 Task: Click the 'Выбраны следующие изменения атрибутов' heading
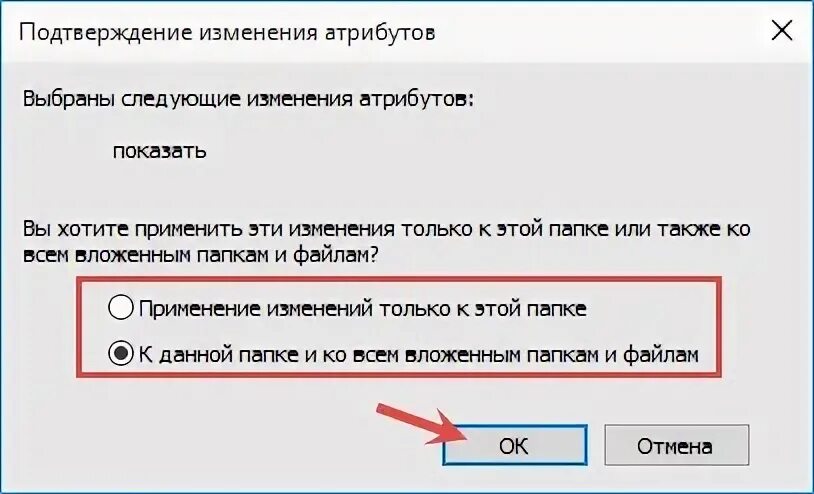(x=248, y=99)
